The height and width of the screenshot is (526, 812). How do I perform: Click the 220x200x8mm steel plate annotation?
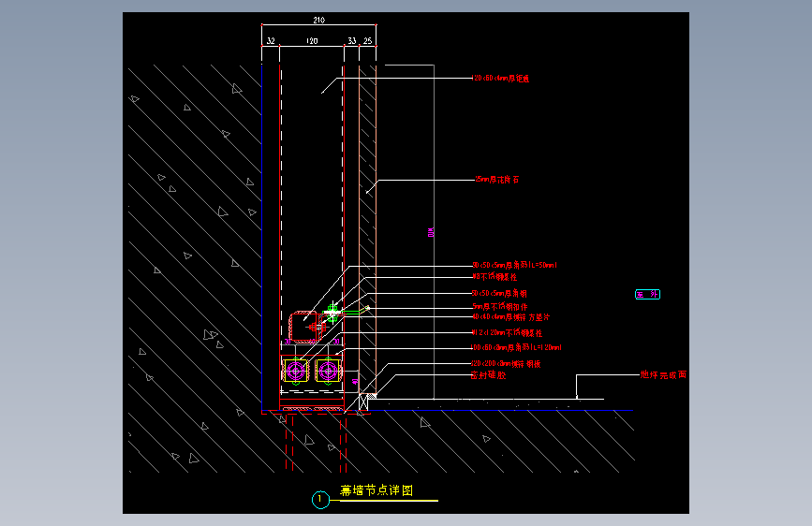(x=506, y=363)
